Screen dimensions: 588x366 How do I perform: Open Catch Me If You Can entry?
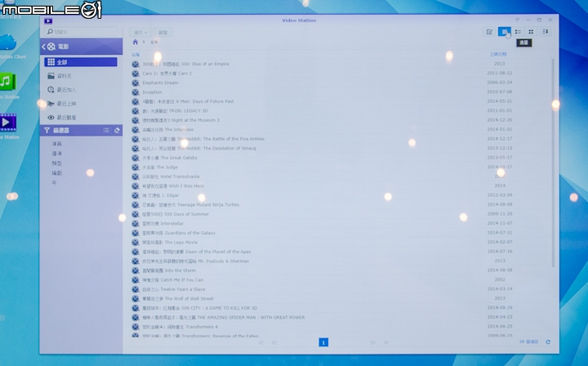point(172,279)
